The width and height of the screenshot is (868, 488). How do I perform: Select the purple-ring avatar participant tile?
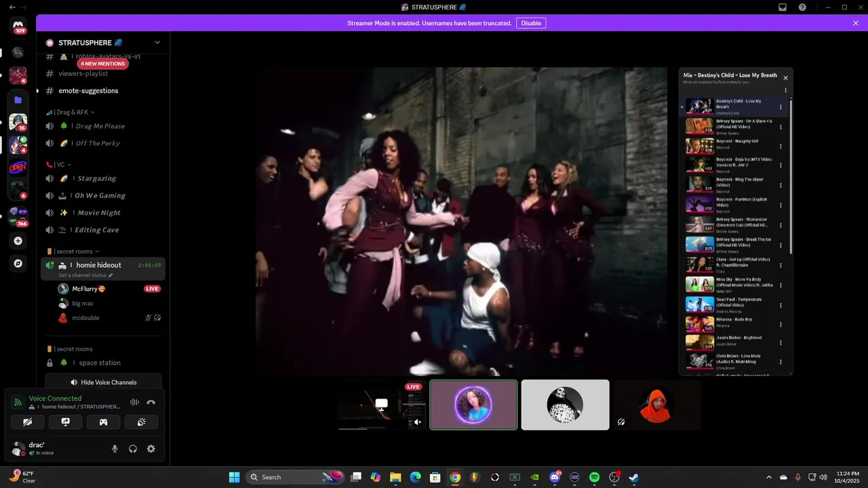[473, 405]
